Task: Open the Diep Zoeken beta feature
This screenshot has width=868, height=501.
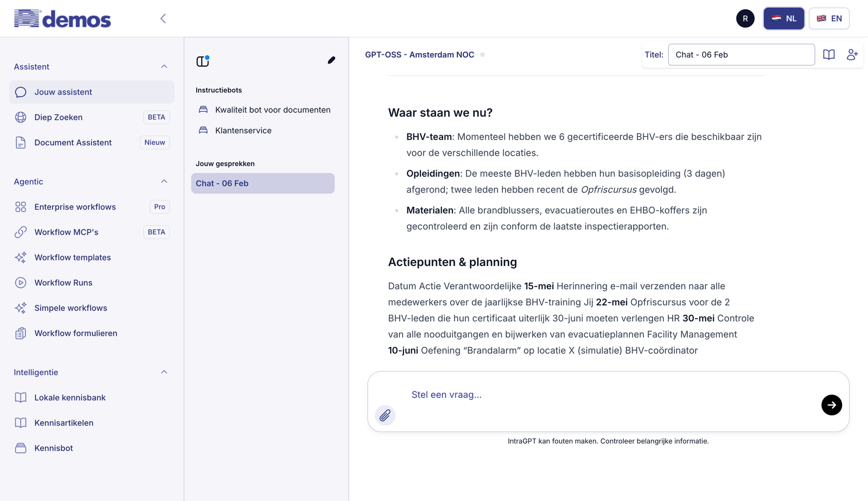Action: coord(58,117)
